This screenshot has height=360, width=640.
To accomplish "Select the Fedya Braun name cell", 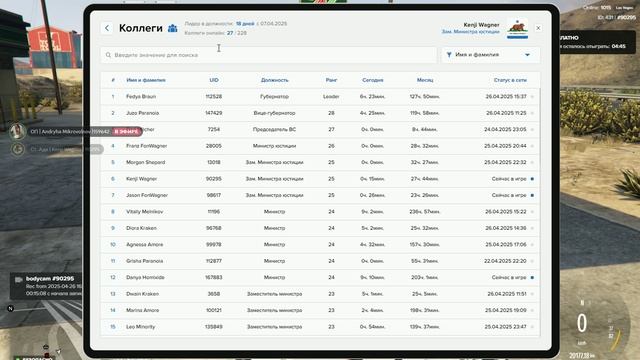I will (141, 97).
